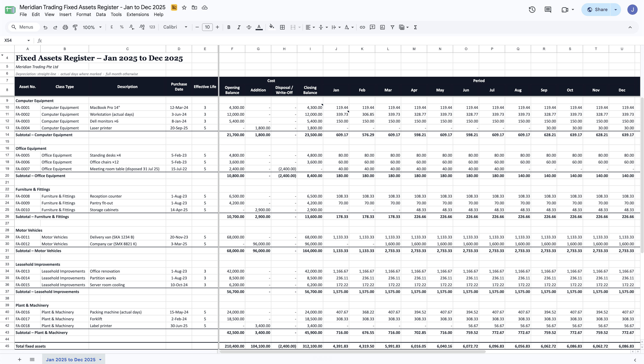
Task: Decrease font size with minus button
Action: (197, 27)
